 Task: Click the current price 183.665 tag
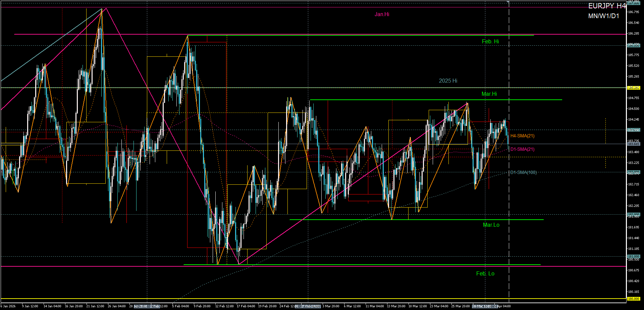coord(633,144)
